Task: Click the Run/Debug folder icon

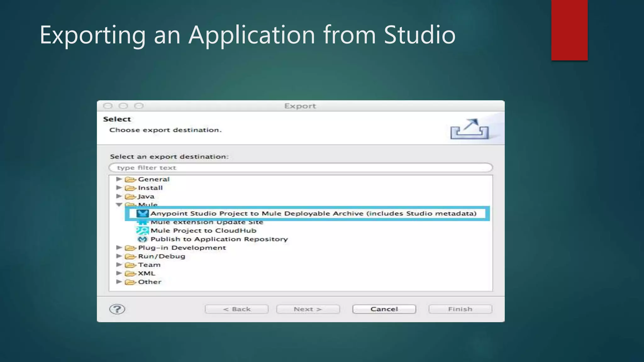Action: click(x=130, y=256)
